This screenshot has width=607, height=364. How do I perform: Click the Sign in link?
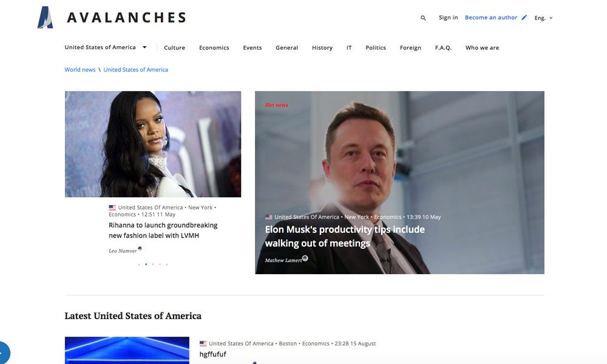coord(449,18)
